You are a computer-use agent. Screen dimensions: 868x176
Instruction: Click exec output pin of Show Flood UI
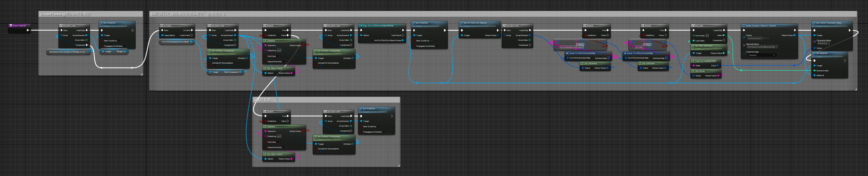click(x=28, y=30)
